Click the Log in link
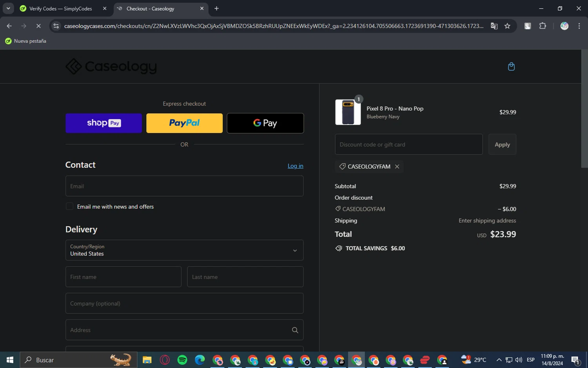This screenshot has height=368, width=588. point(296,166)
